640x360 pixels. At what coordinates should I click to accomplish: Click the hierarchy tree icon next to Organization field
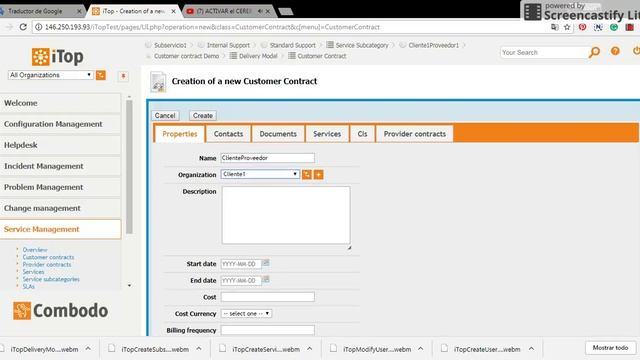(x=307, y=175)
